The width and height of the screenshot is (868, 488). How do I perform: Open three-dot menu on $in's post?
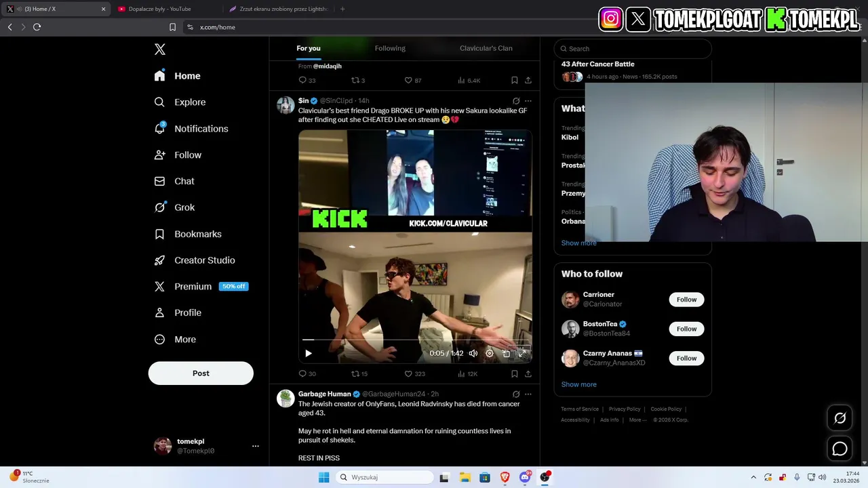(x=528, y=101)
